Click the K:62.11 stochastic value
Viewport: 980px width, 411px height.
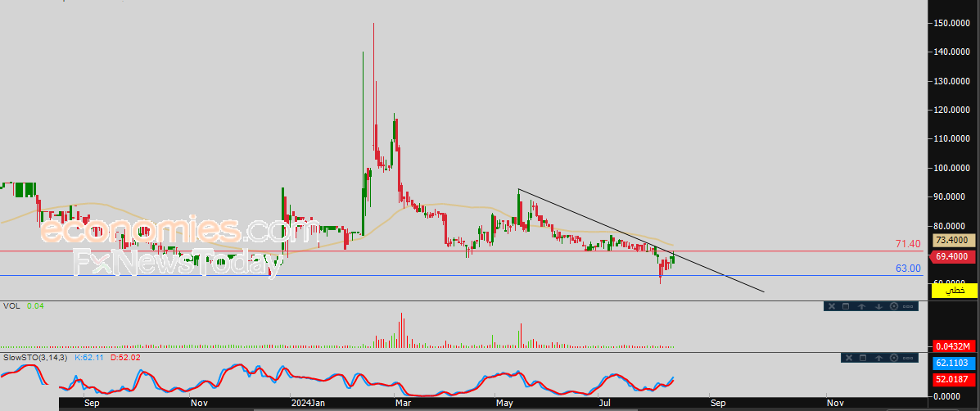(89, 358)
